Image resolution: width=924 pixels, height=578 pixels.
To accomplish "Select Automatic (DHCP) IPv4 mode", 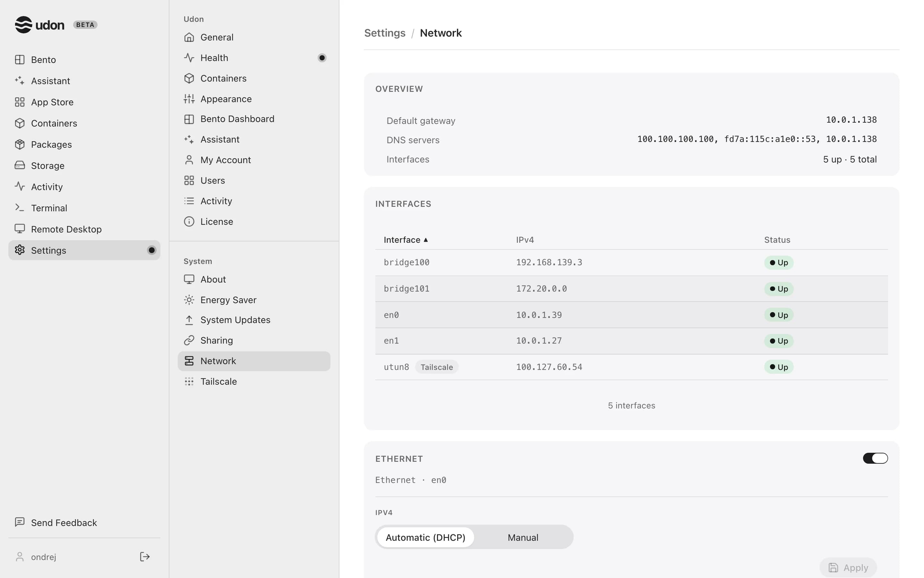I will click(425, 537).
